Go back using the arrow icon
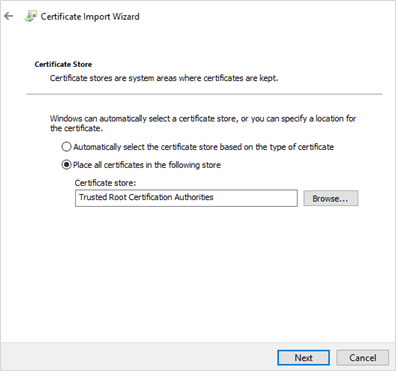The image size is (396, 371). click(x=8, y=16)
